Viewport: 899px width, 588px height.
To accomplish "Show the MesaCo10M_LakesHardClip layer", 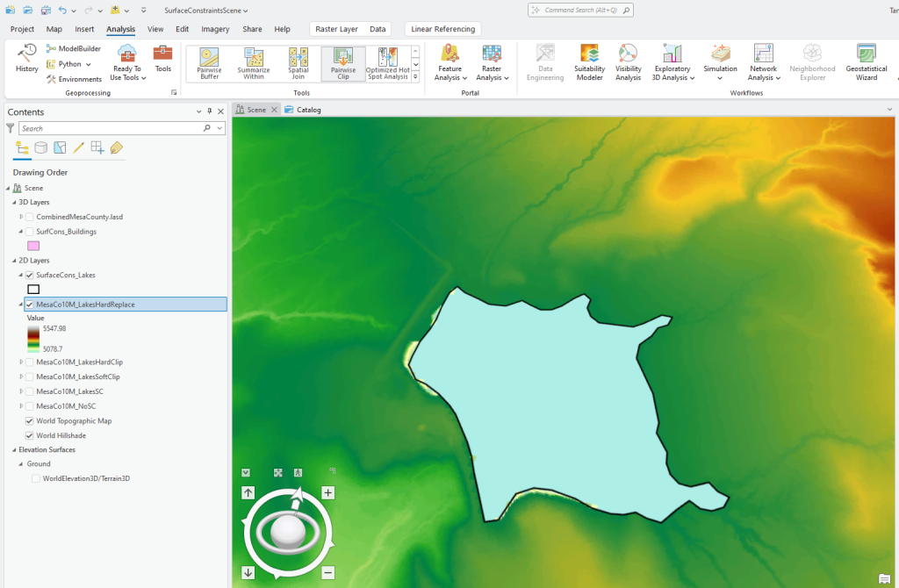I will 29,362.
